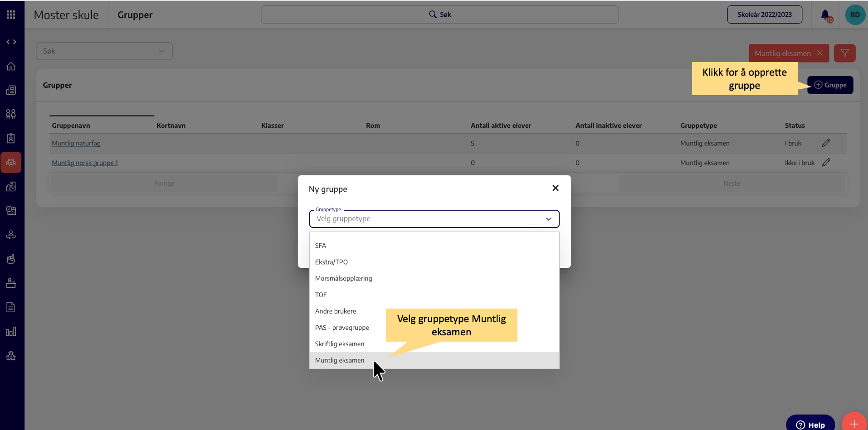Click the 'I bruk' status cell
The image size is (868, 430).
tap(793, 143)
